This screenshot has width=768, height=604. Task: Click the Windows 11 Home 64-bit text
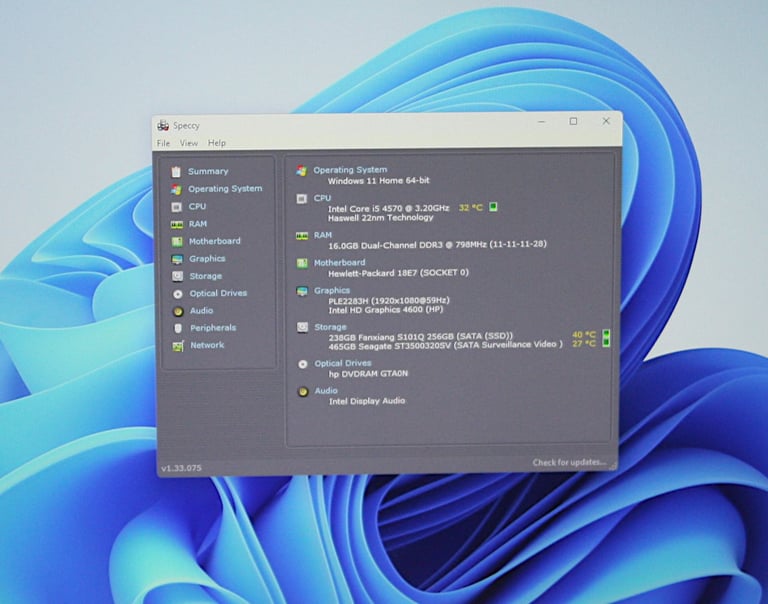click(x=379, y=181)
